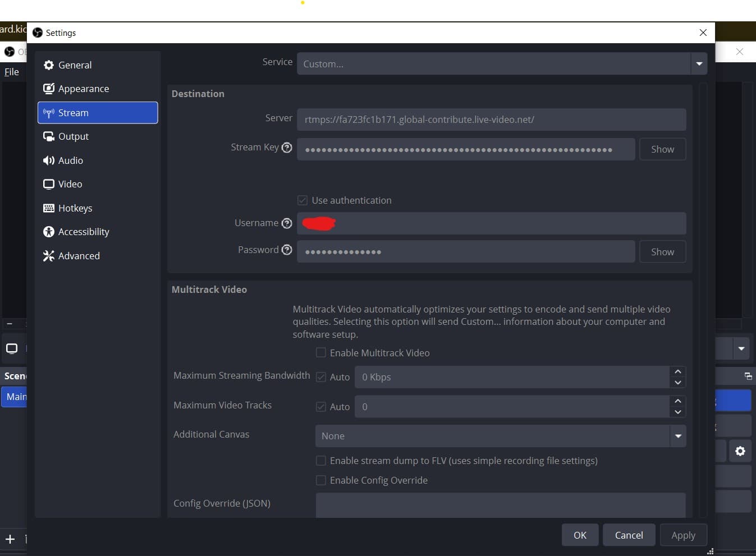The height and width of the screenshot is (556, 756).
Task: Show the Password
Action: point(662,252)
